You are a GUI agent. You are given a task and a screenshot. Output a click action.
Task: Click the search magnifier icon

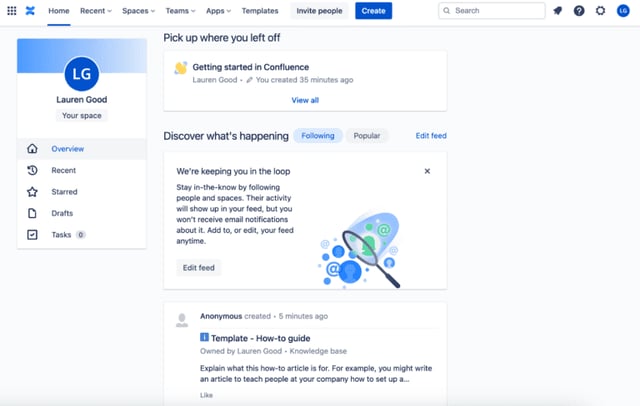(x=447, y=11)
